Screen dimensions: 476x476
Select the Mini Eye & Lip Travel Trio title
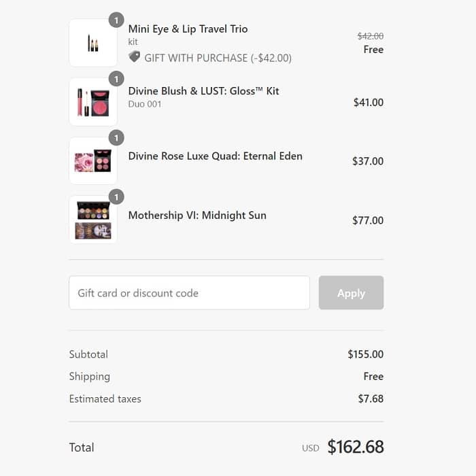click(188, 29)
